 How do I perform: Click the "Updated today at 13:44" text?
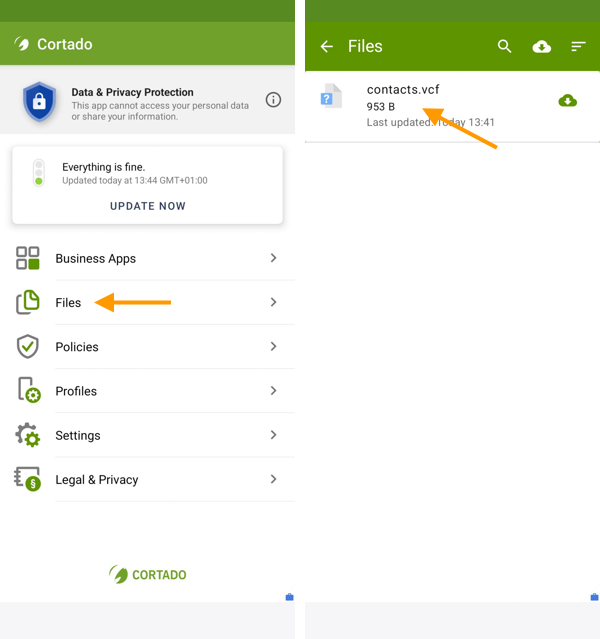[135, 181]
